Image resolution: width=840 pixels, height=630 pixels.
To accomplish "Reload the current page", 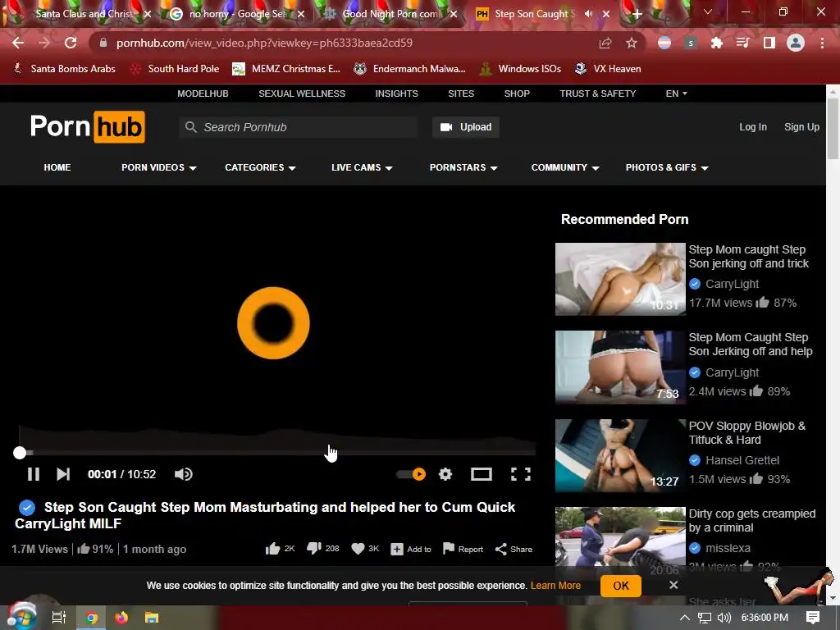I will [71, 43].
